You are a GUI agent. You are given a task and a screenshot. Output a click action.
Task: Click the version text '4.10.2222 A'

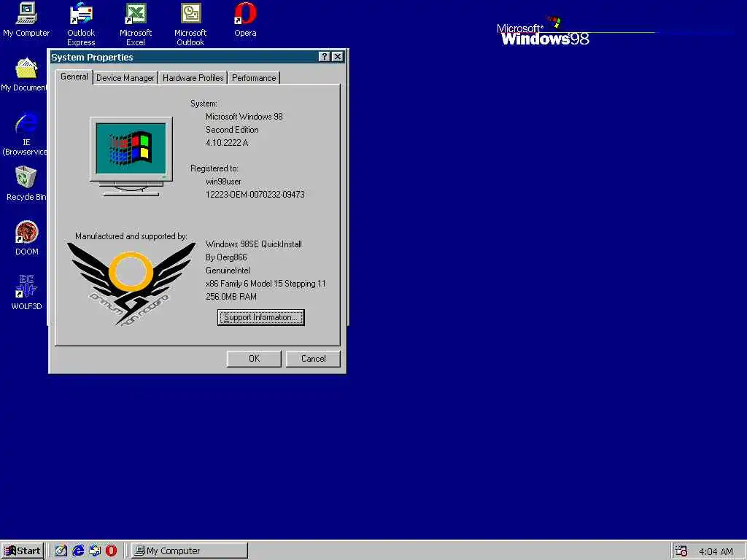pyautogui.click(x=227, y=142)
